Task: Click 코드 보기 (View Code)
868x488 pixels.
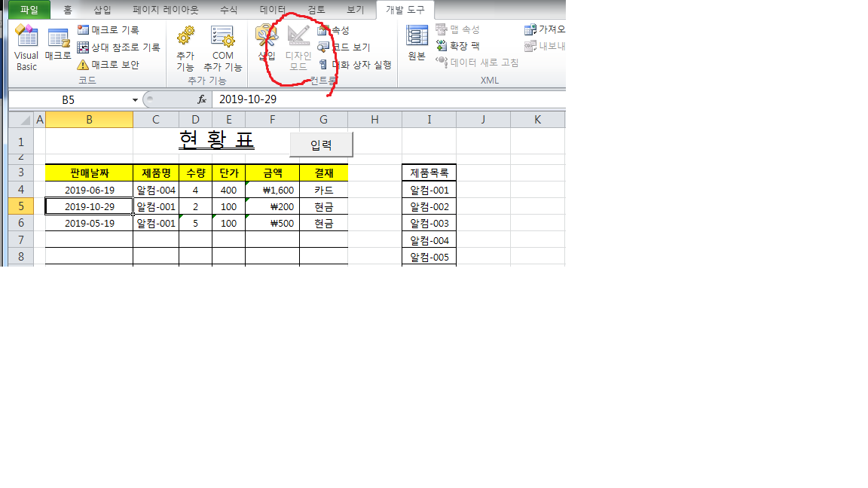Action: pyautogui.click(x=344, y=47)
